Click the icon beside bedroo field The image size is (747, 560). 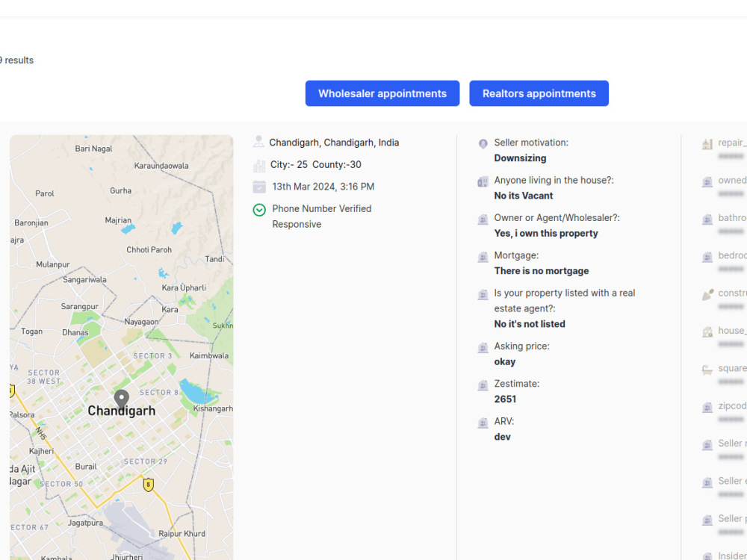coord(707,257)
